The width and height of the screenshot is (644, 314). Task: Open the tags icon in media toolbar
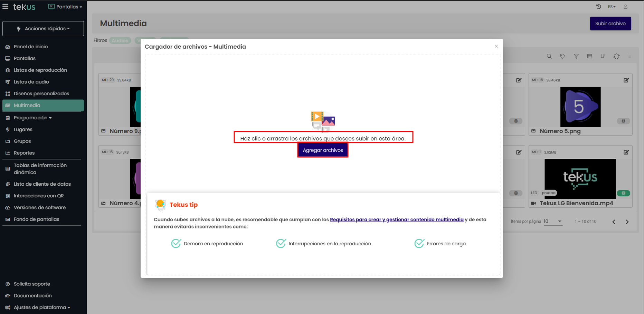coord(562,56)
